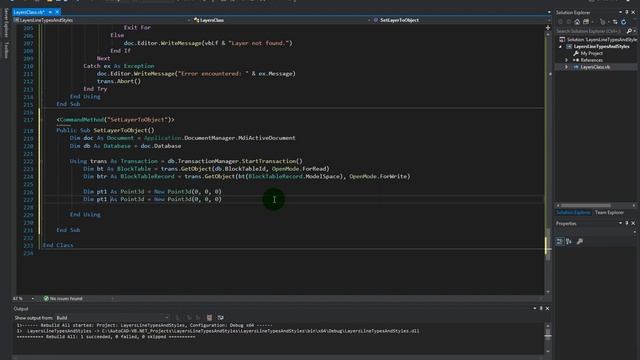The image size is (640, 360).
Task: Click Solution Explorer horizontal scrollbar
Action: [596, 205]
